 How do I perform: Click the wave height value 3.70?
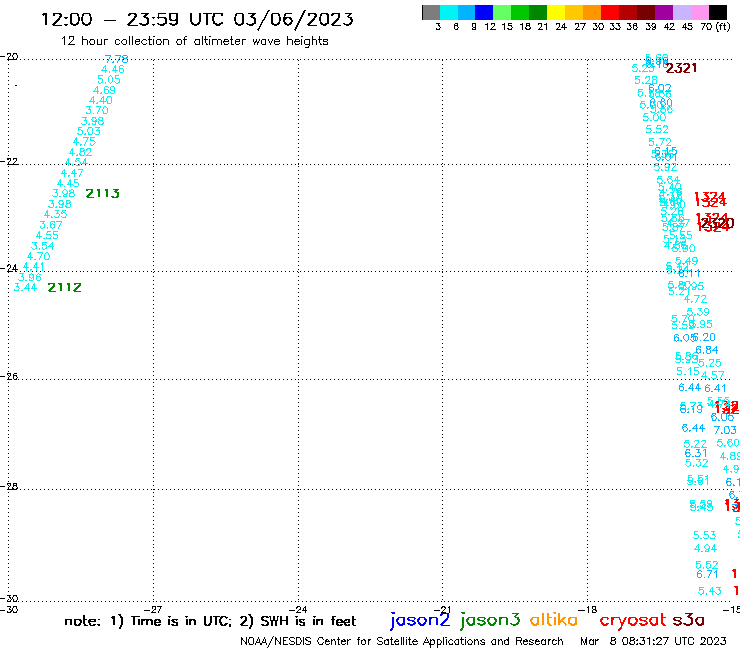(97, 110)
